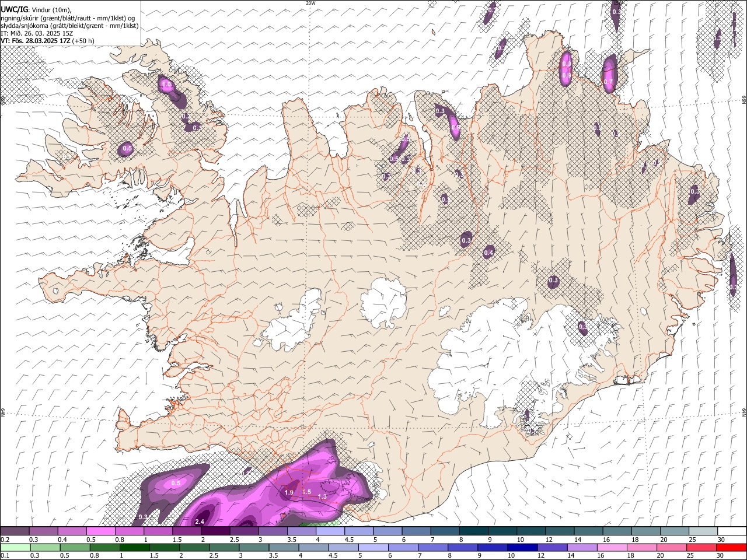Click the 'rigning/skúrir' legend description line
Screen dimensions: 747x560
[x=68, y=17]
